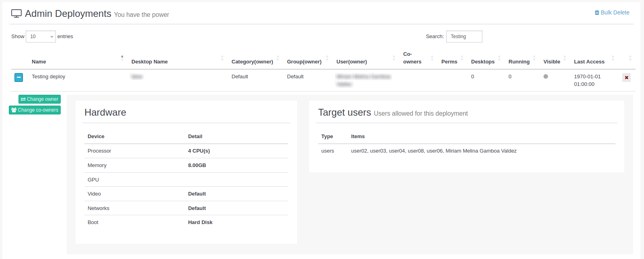The image size is (644, 259).
Task: Sort by Group(owner) column header
Action: pos(304,62)
